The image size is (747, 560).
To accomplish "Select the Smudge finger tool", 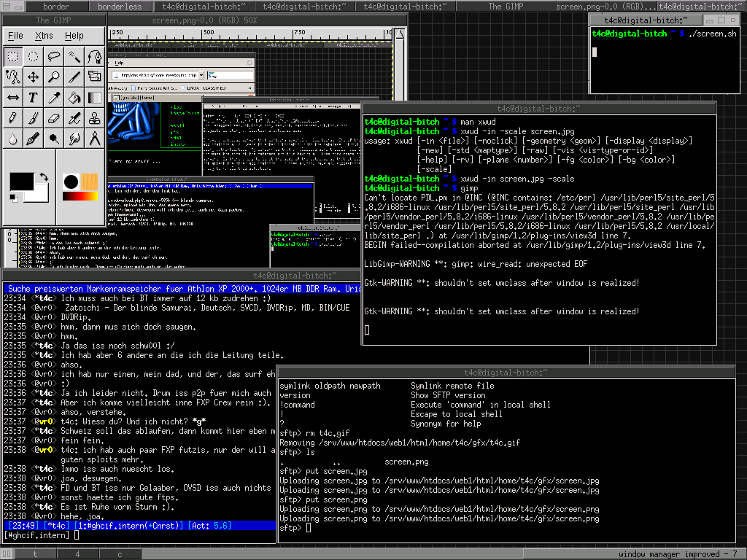I will [74, 139].
